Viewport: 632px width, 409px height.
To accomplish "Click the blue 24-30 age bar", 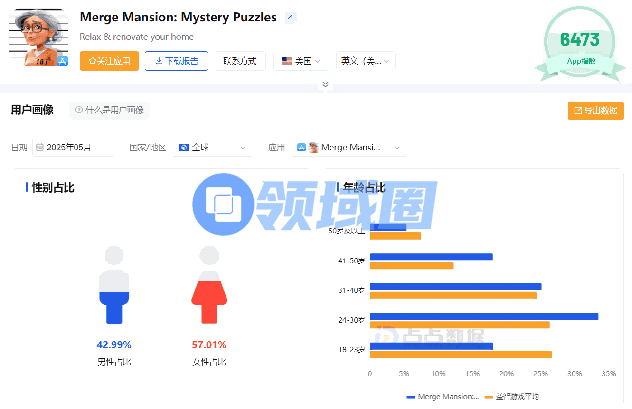I will (484, 316).
